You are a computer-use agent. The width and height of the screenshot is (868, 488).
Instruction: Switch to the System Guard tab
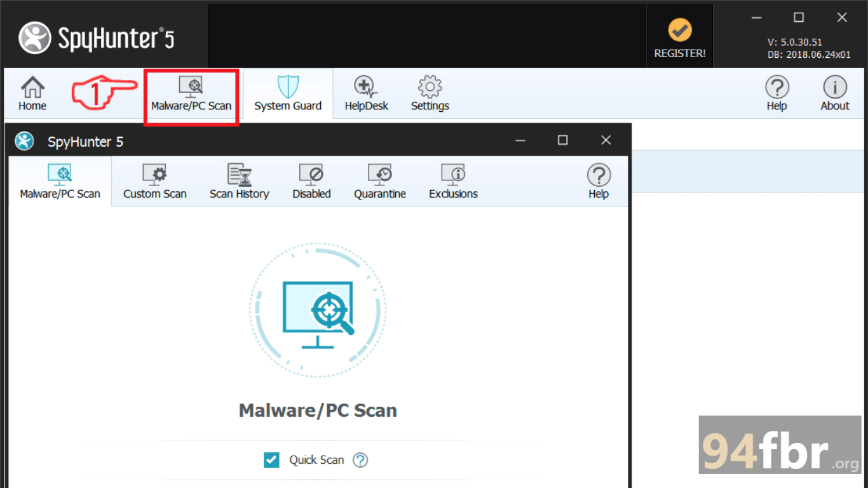click(x=288, y=93)
